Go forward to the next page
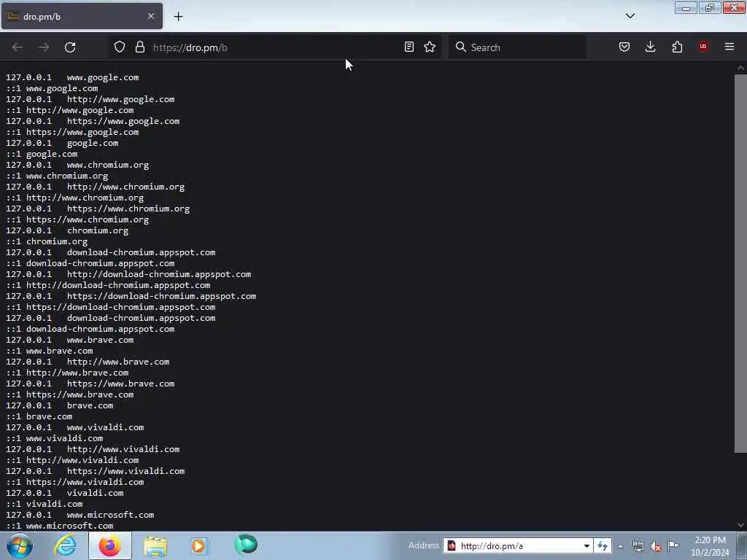This screenshot has height=560, width=747. (x=44, y=47)
